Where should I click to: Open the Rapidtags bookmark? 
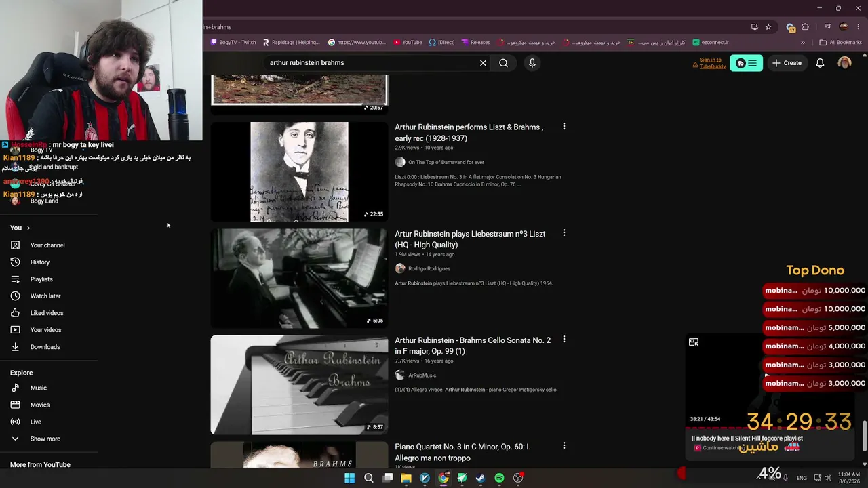[x=291, y=42]
